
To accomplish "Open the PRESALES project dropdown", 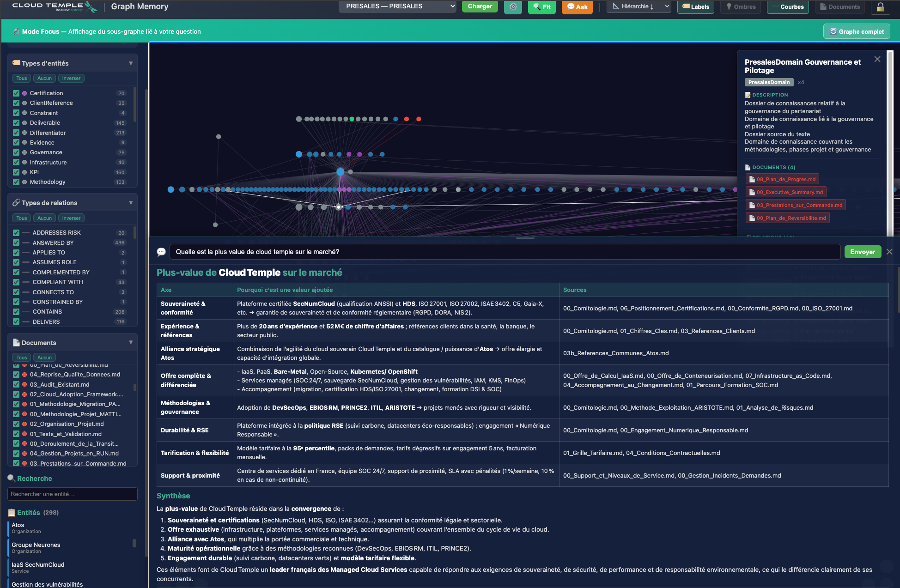I will click(x=397, y=6).
